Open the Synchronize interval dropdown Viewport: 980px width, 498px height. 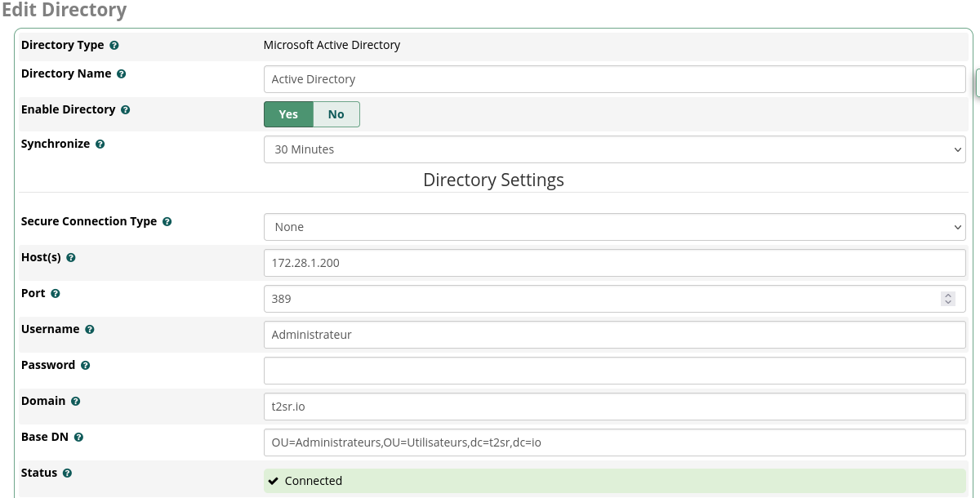click(615, 149)
